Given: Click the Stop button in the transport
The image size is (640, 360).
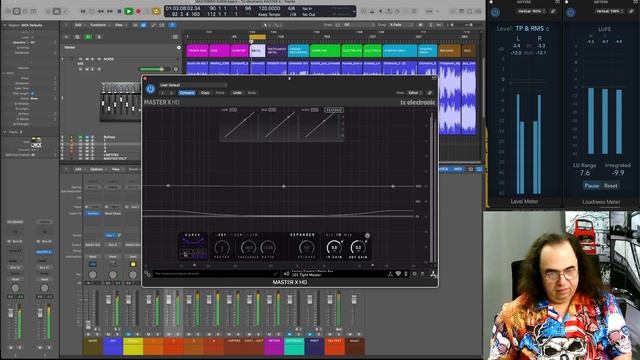Looking at the screenshot, I should (x=119, y=11).
